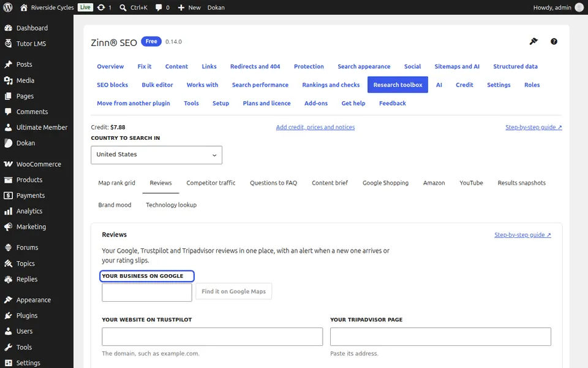Open the comments bubble in admin bar

pyautogui.click(x=159, y=7)
